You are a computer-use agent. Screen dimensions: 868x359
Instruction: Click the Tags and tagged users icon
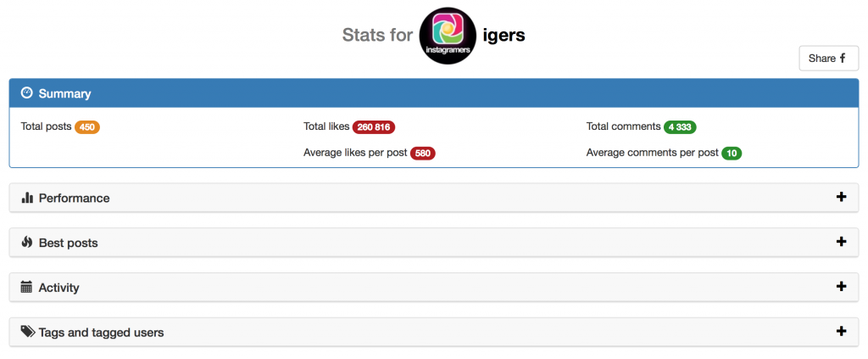click(x=28, y=332)
